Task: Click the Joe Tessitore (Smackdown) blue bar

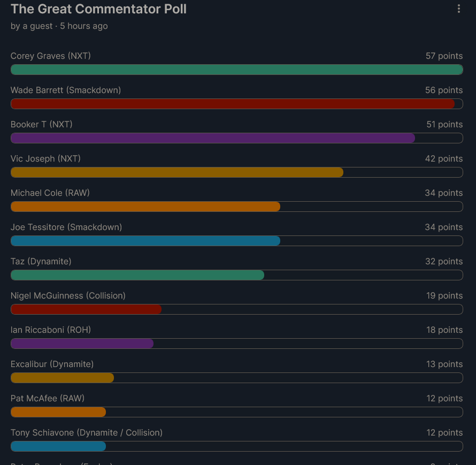Action: (x=145, y=241)
